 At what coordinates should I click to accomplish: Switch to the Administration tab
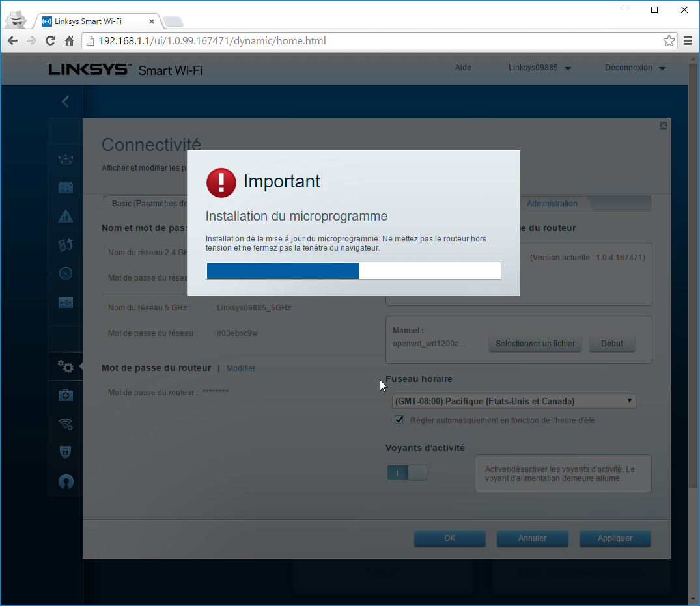(x=552, y=204)
